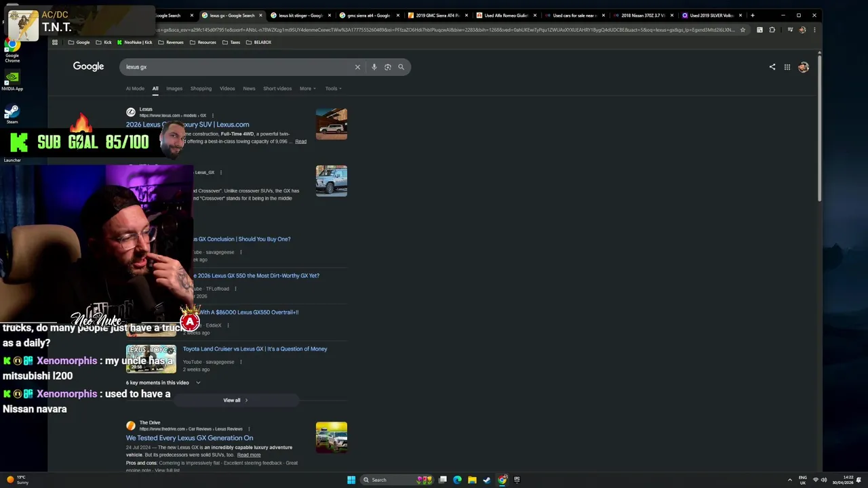Open network settings in system tray
Viewport: 868px width, 488px height.
(815, 480)
